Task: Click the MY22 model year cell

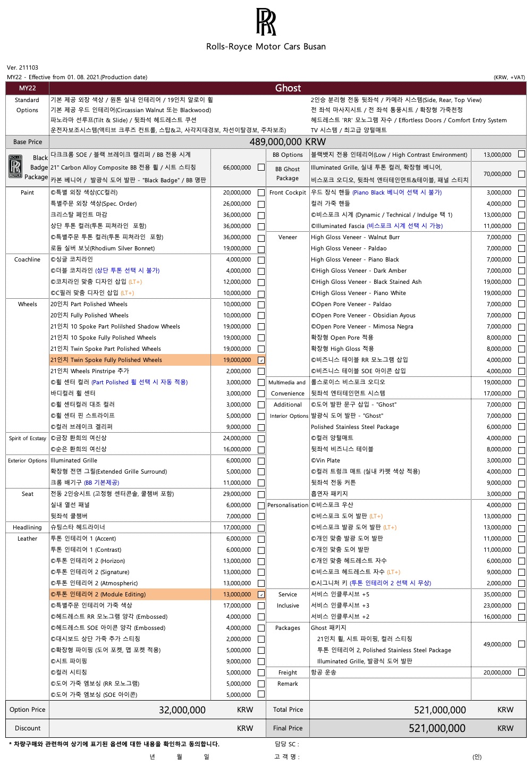Action: pos(28,88)
